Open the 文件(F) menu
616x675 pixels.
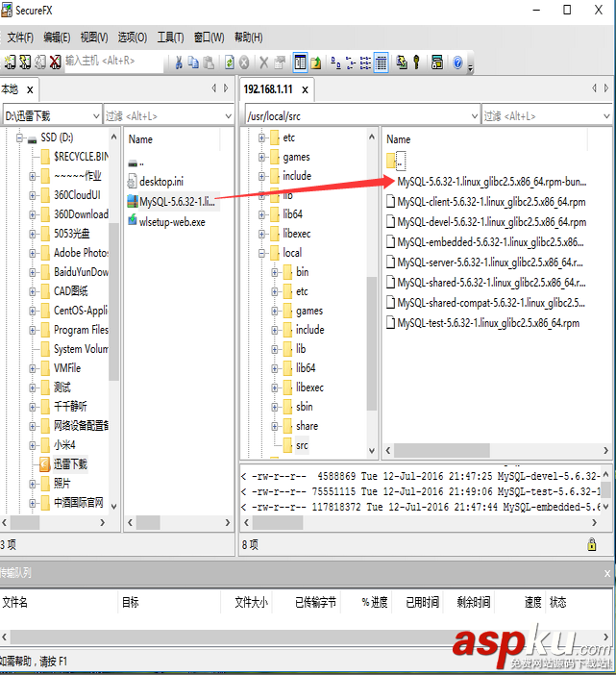(x=20, y=37)
